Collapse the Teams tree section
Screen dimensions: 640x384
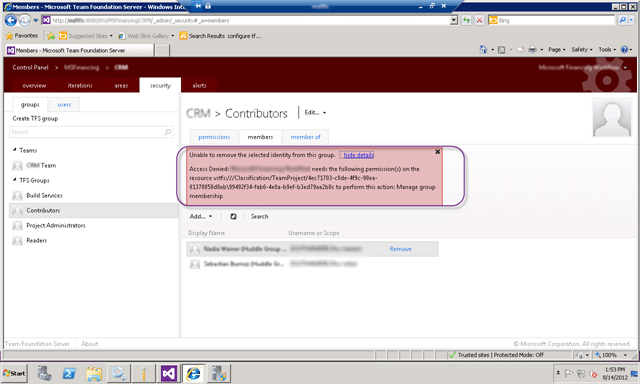15,150
